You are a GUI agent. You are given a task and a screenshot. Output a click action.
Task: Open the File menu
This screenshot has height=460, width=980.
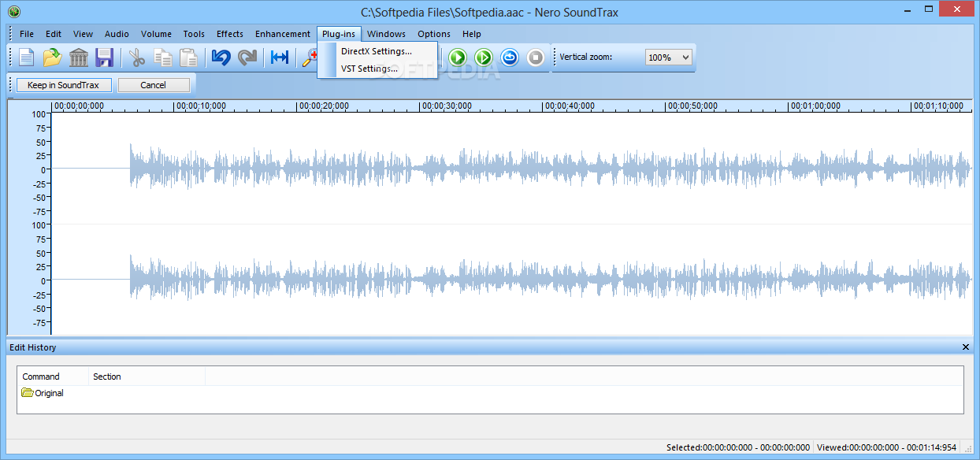[27, 34]
